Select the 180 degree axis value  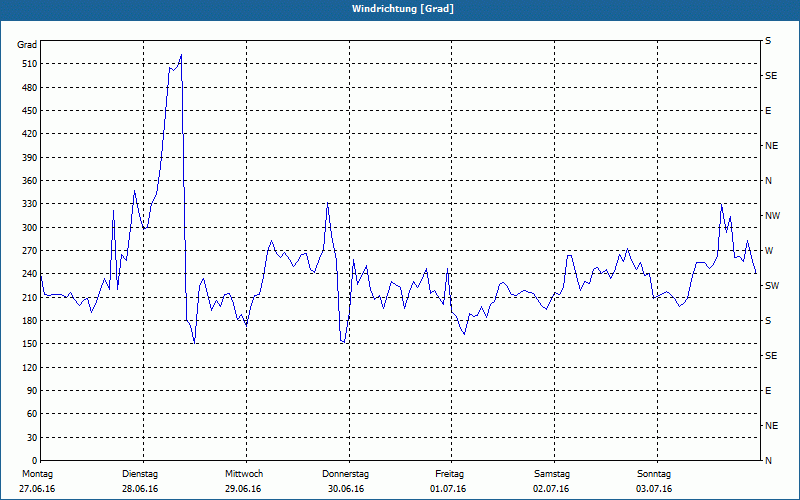[30, 321]
